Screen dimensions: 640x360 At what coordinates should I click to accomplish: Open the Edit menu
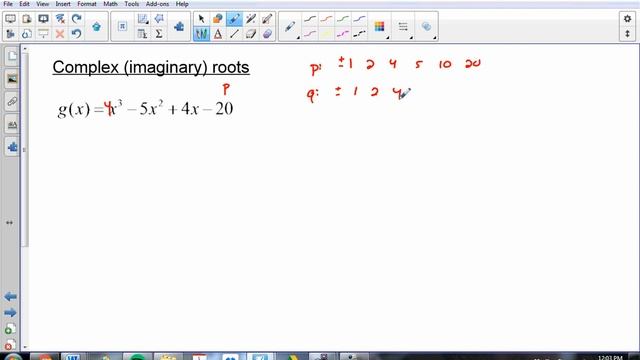click(24, 4)
